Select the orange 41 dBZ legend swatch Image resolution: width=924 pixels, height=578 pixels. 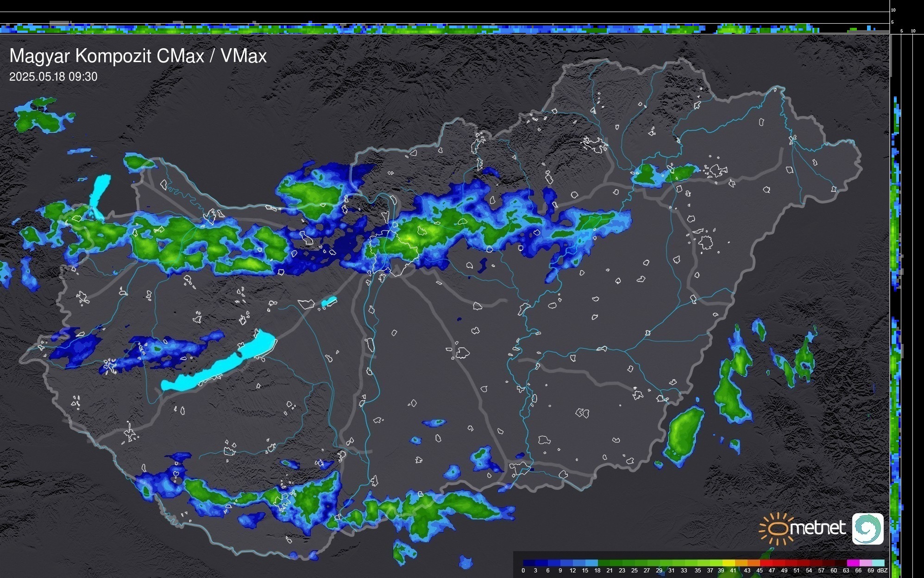pos(741,563)
